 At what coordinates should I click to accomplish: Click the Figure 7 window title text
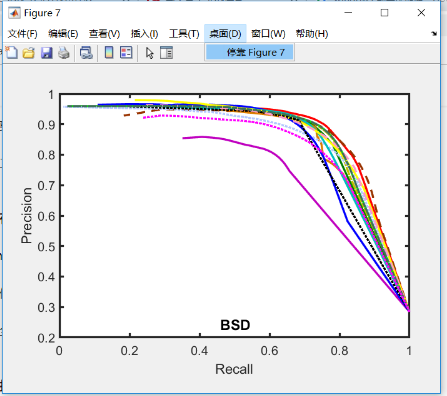[x=42, y=13]
